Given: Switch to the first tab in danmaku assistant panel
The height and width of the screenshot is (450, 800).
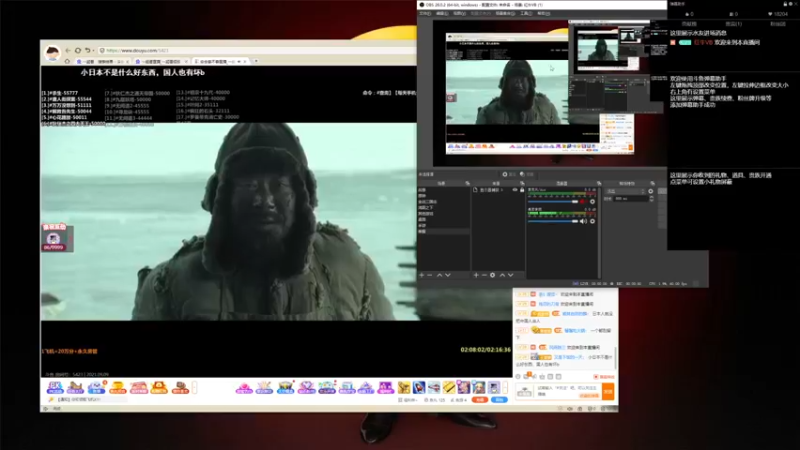Looking at the screenshot, I should (x=689, y=24).
